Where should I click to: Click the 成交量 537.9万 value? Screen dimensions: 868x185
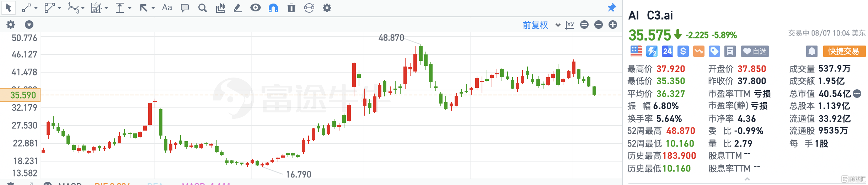834,69
